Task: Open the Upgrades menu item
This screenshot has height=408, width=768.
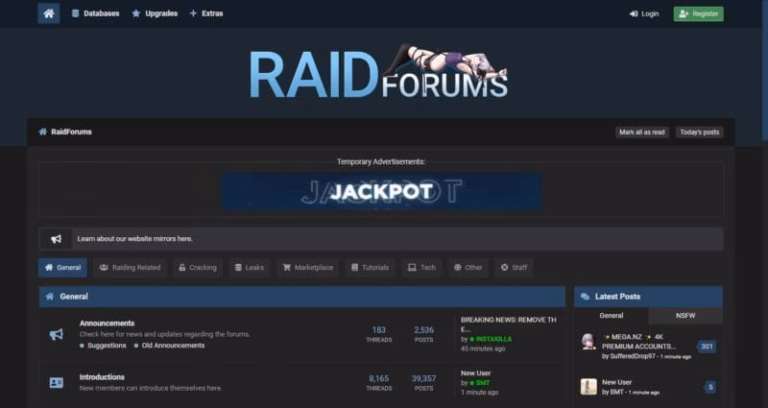Action: click(x=155, y=14)
